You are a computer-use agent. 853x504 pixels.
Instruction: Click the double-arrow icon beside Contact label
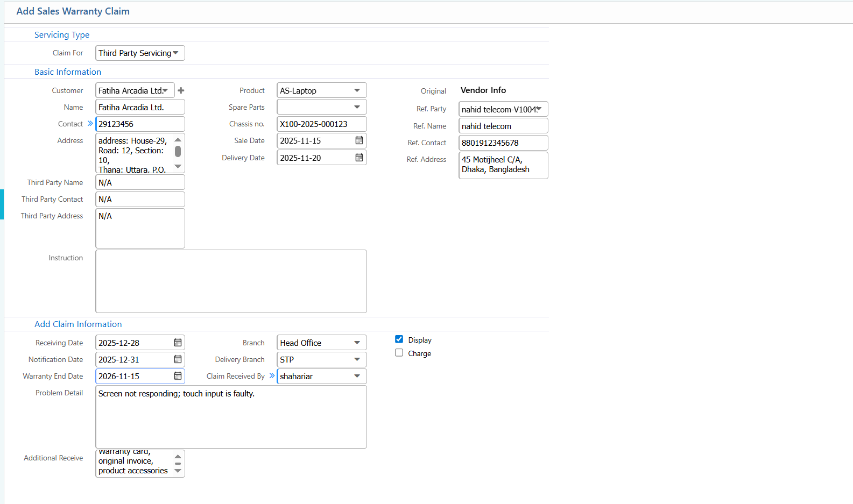(90, 124)
